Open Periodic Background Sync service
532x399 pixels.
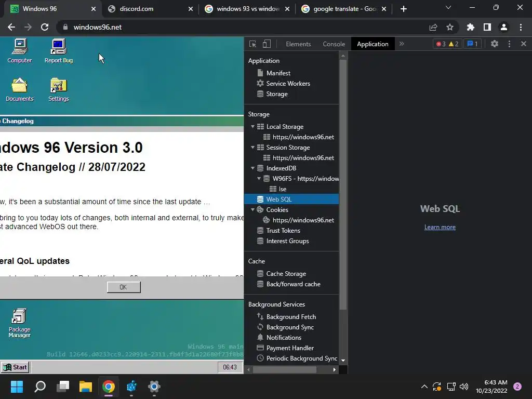pos(301,358)
